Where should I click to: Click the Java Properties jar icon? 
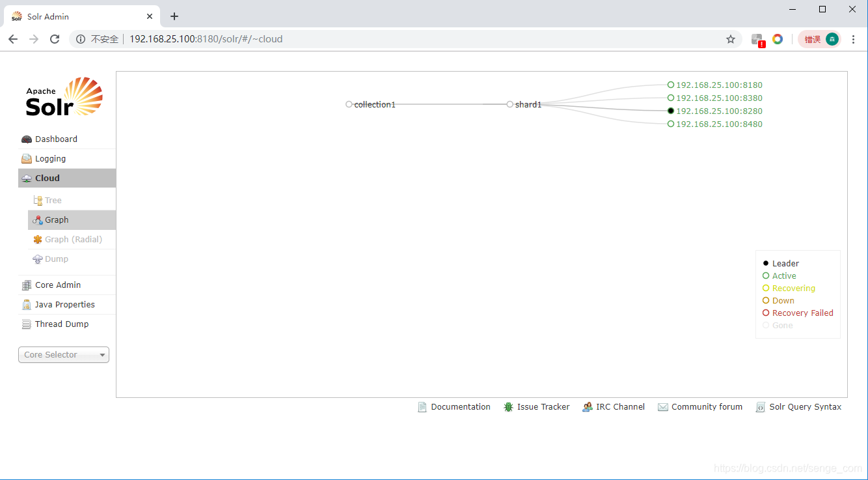(27, 305)
